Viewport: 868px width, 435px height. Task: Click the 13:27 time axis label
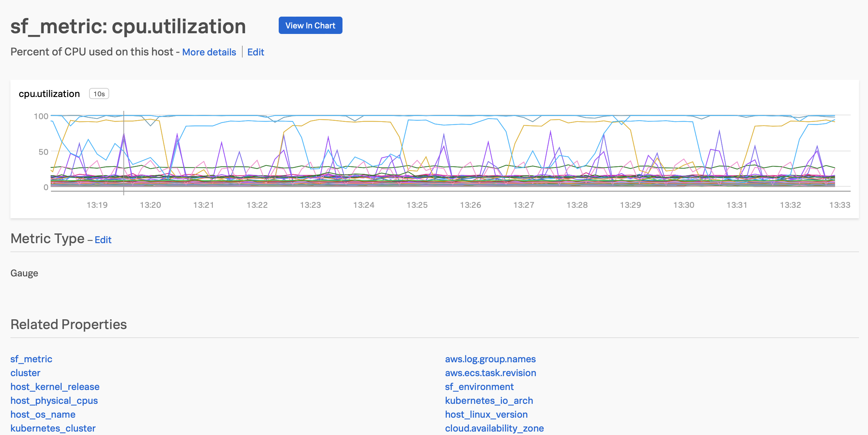coord(524,205)
